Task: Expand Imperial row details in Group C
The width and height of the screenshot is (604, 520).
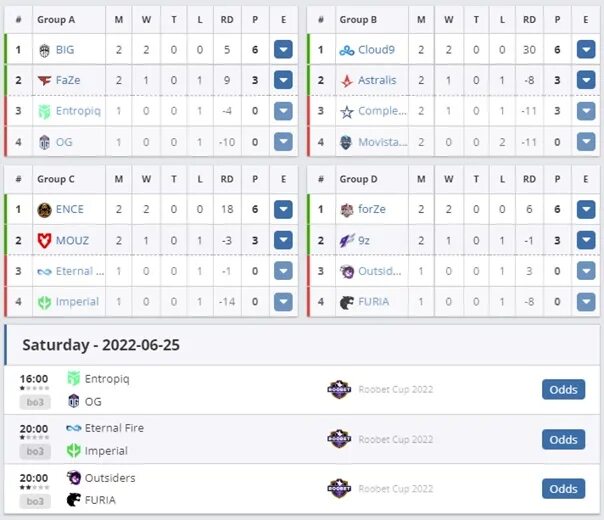Action: (x=283, y=302)
